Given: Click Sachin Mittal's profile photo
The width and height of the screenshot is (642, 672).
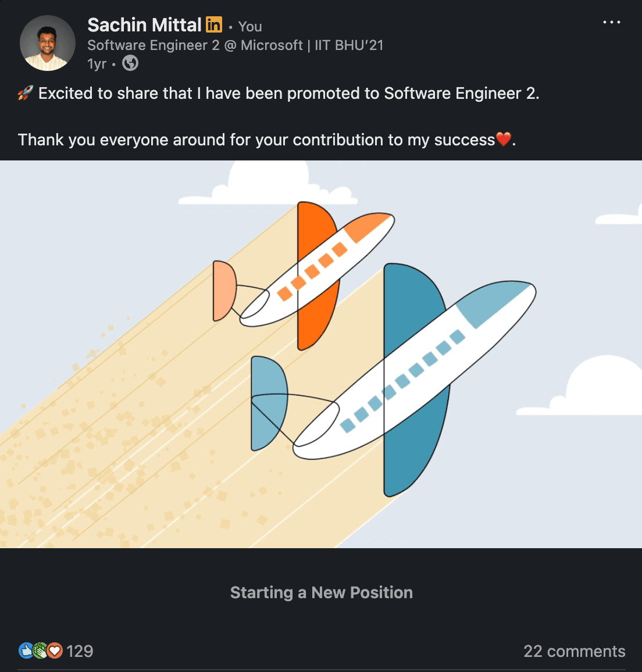Looking at the screenshot, I should tap(48, 44).
